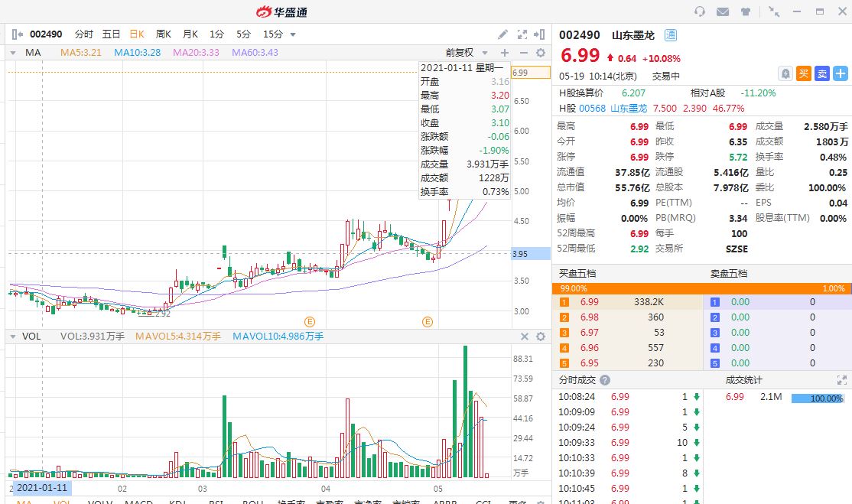Viewport: 852px width, 504px height.
Task: Click the MA20:3.33 legend label
Action: [x=196, y=53]
